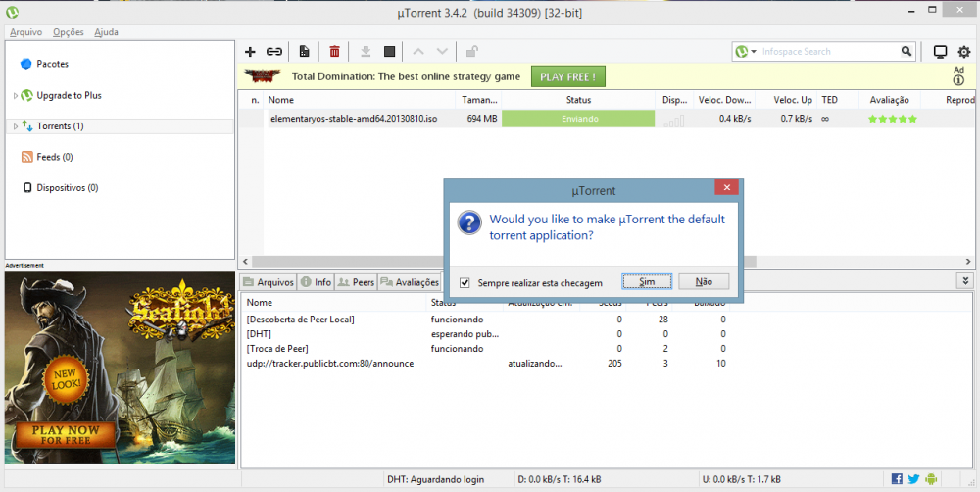Click the red Remove Torrent trash icon
This screenshot has width=980, height=492.
click(x=335, y=52)
